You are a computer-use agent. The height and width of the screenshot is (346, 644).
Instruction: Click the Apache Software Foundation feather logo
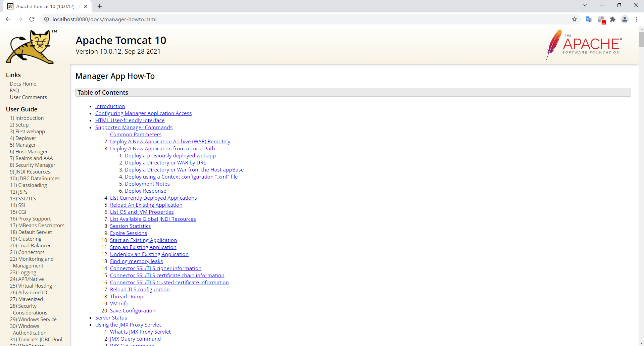(x=584, y=45)
